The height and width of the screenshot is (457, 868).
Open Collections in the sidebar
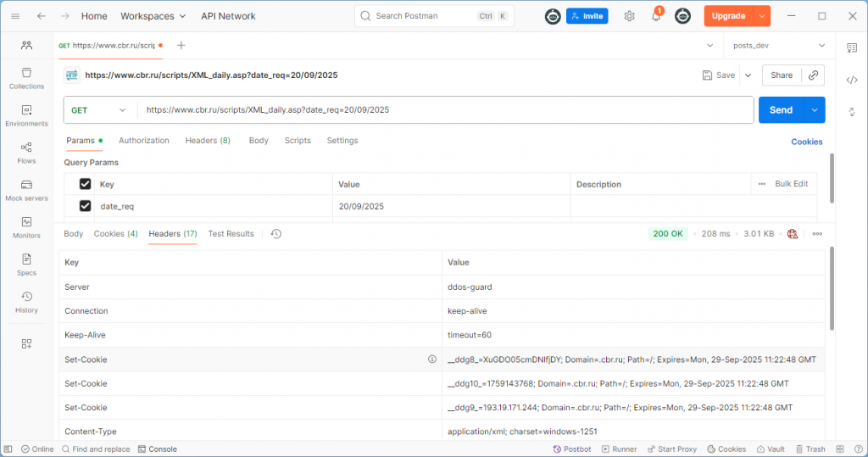(26, 79)
